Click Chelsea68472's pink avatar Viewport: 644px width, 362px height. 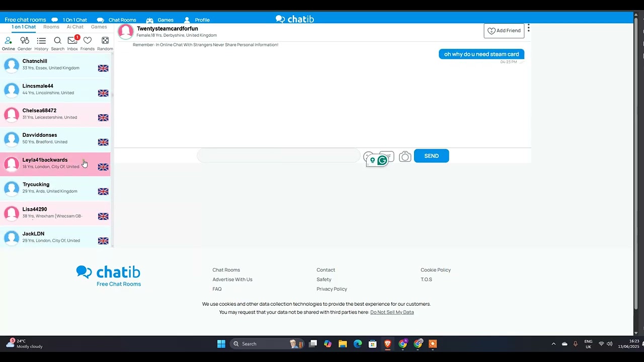12,115
